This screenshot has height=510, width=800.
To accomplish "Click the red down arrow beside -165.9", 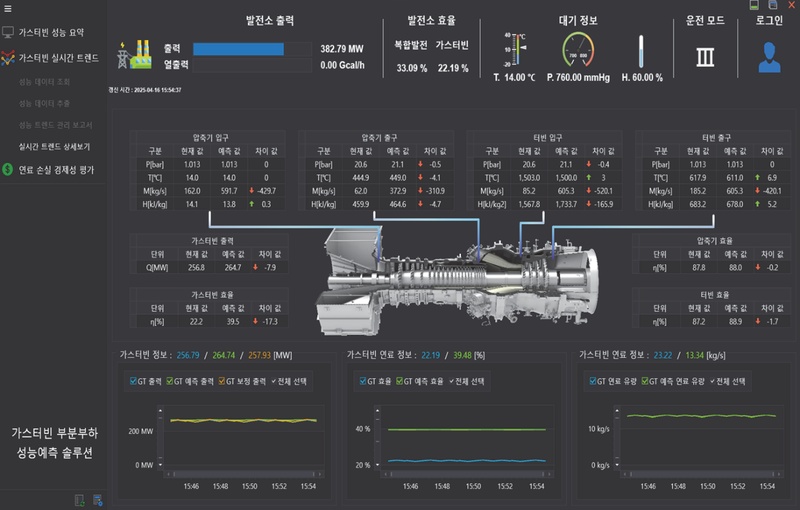I will (589, 204).
